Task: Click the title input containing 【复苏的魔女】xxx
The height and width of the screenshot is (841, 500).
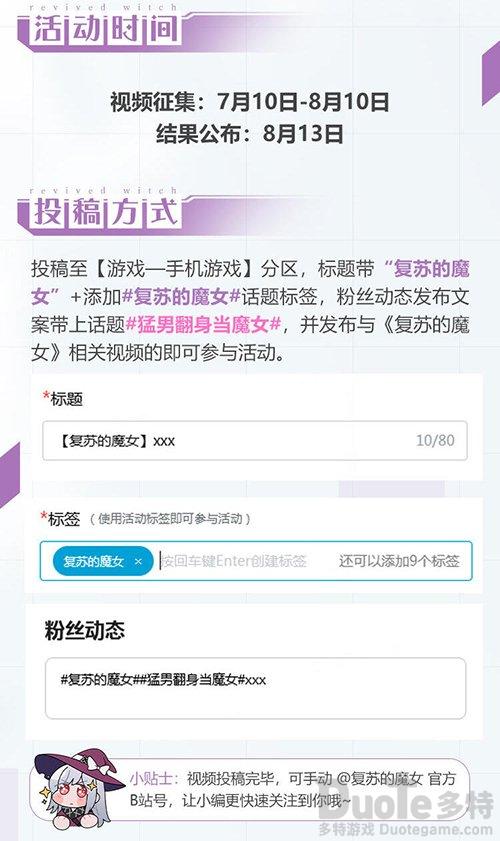Action: tap(255, 441)
